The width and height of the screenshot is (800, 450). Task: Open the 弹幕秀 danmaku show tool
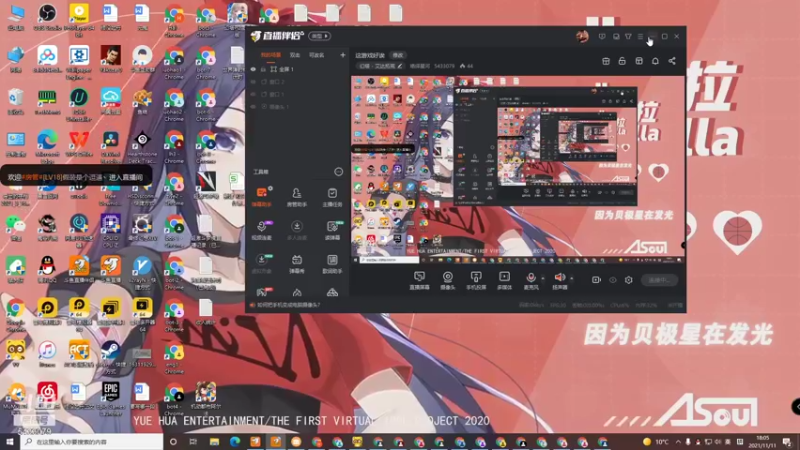[x=296, y=264]
